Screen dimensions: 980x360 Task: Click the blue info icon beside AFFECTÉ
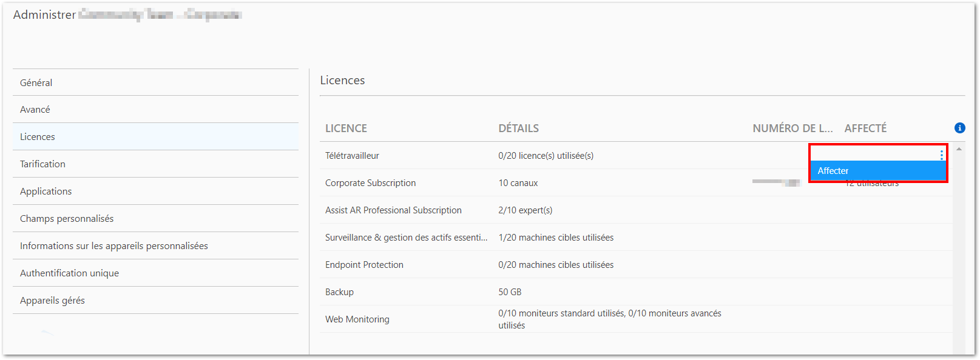[x=959, y=128]
